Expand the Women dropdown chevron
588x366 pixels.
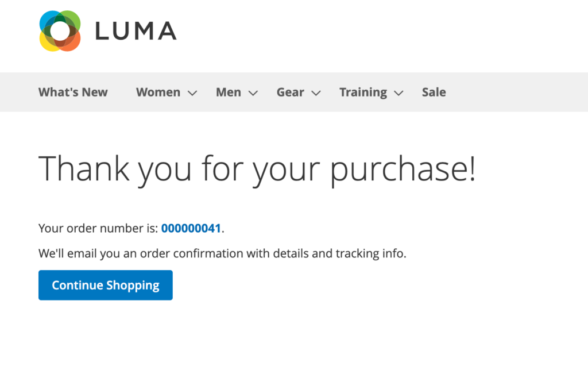tap(192, 93)
